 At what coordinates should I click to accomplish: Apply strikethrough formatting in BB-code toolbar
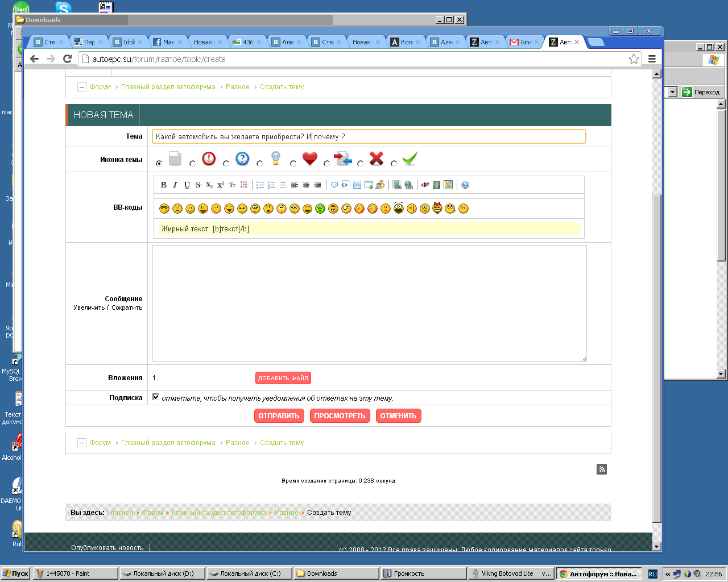(x=198, y=185)
